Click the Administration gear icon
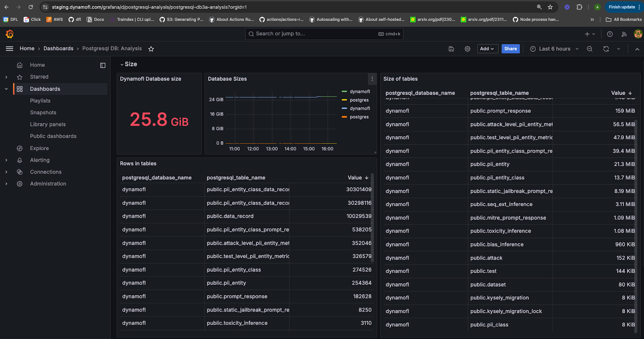This screenshot has height=339, width=644. 20,184
